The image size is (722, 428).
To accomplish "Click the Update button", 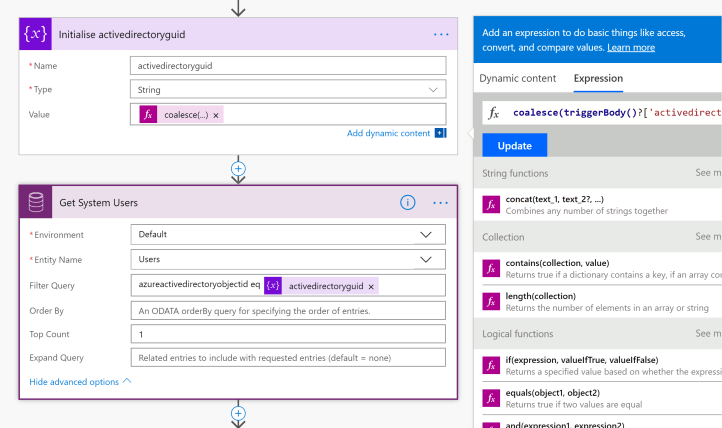I will point(514,145).
